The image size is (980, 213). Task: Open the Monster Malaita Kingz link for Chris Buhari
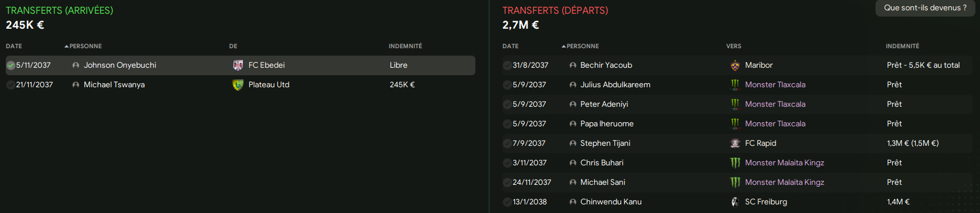[x=784, y=163]
